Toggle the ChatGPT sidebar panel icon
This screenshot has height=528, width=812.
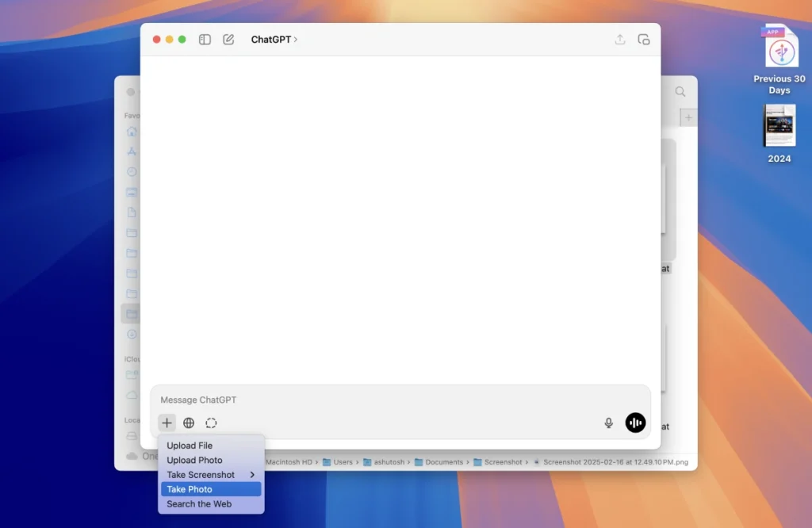tap(205, 40)
